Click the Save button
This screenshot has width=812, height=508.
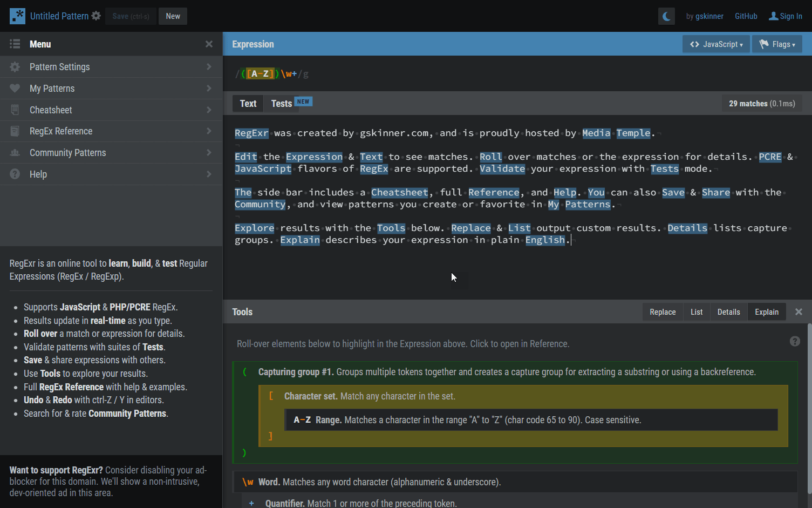(x=131, y=16)
